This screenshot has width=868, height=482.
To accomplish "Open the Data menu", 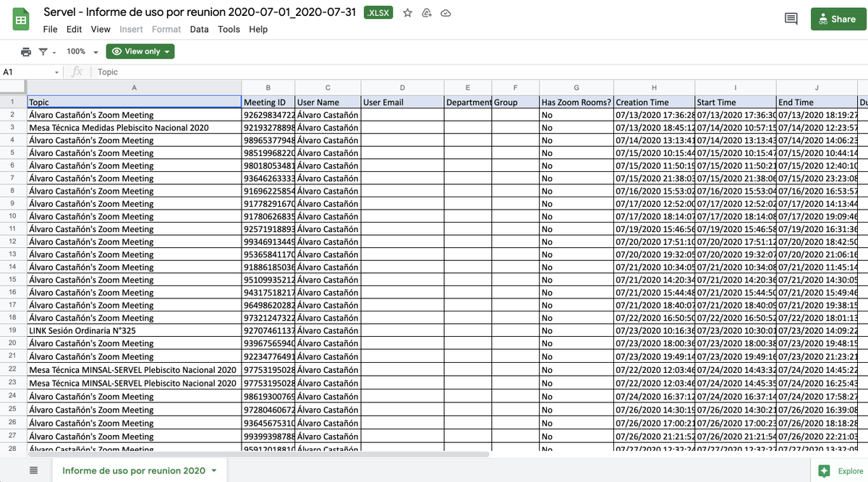I will tap(200, 30).
